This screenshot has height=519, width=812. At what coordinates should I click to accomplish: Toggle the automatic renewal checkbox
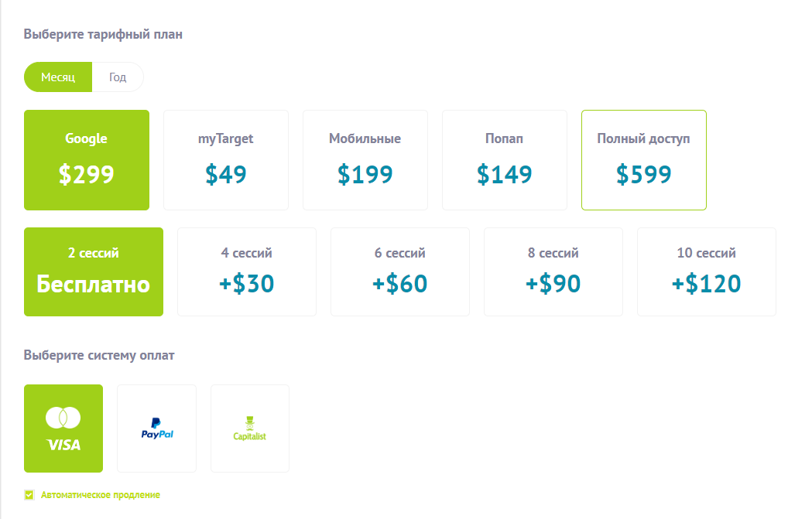point(29,494)
